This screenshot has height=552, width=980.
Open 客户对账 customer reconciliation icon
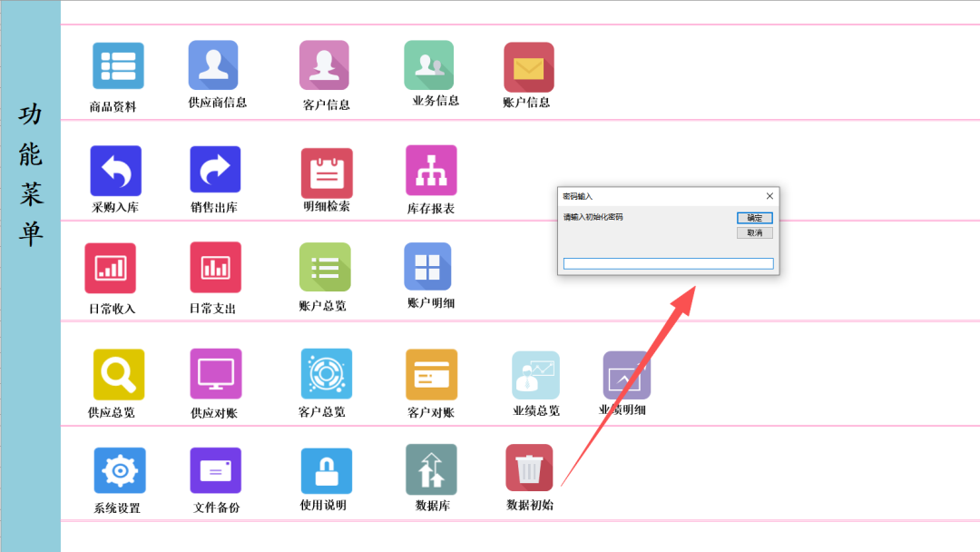pyautogui.click(x=431, y=374)
